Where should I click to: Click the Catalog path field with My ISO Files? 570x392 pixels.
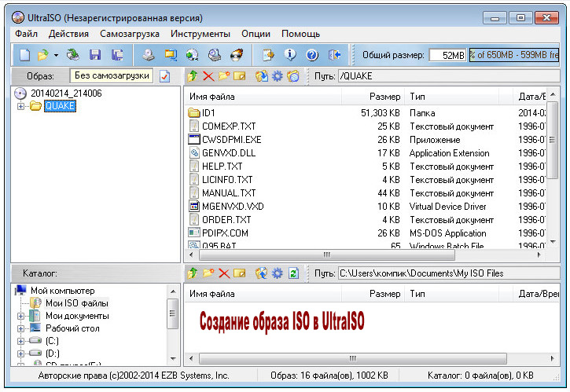(449, 273)
